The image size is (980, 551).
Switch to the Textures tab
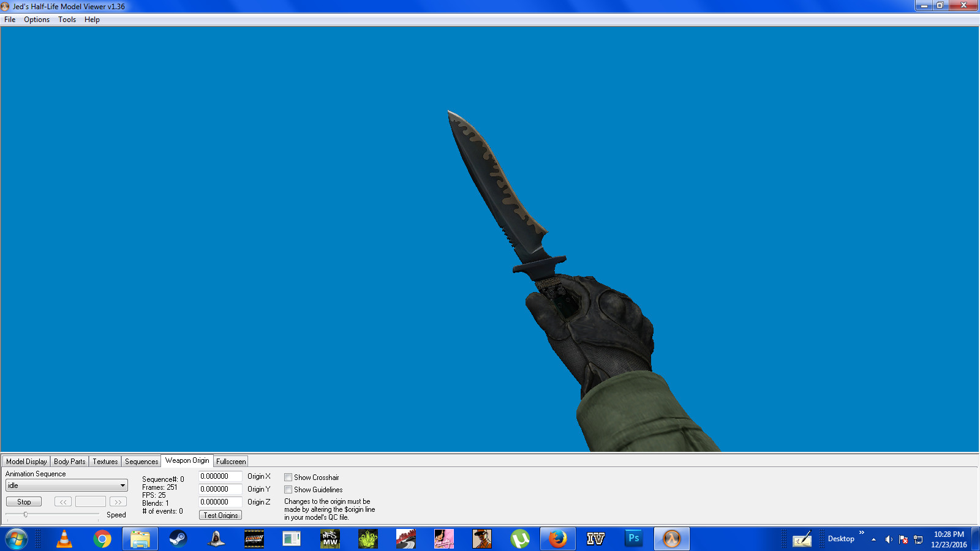[x=105, y=461]
